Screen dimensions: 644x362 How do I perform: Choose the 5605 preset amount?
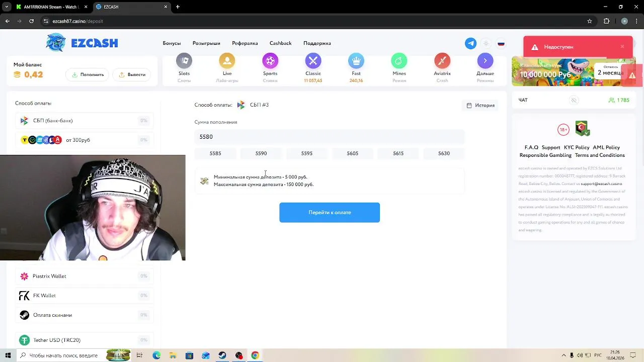(x=353, y=153)
